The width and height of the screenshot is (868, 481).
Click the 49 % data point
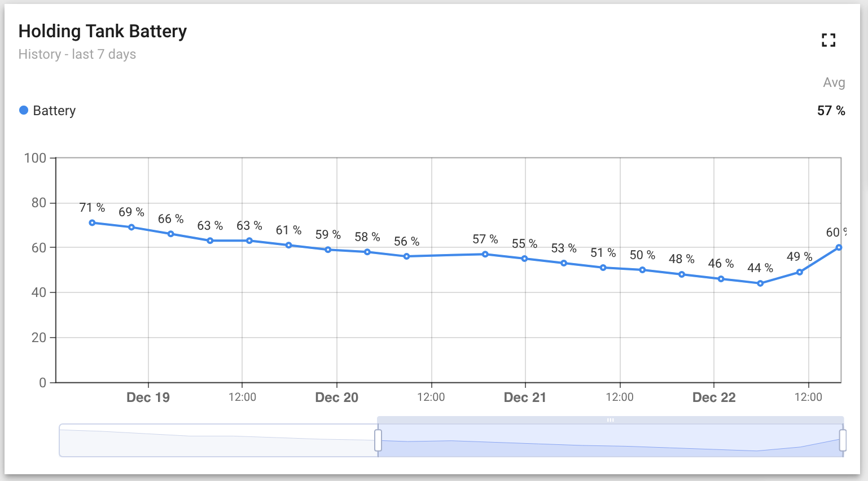pyautogui.click(x=800, y=272)
